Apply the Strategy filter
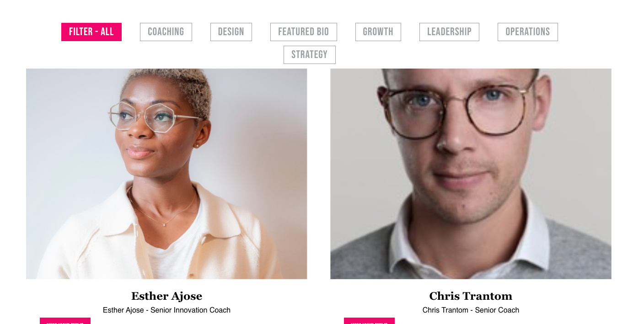This screenshot has width=644, height=324. [310, 55]
